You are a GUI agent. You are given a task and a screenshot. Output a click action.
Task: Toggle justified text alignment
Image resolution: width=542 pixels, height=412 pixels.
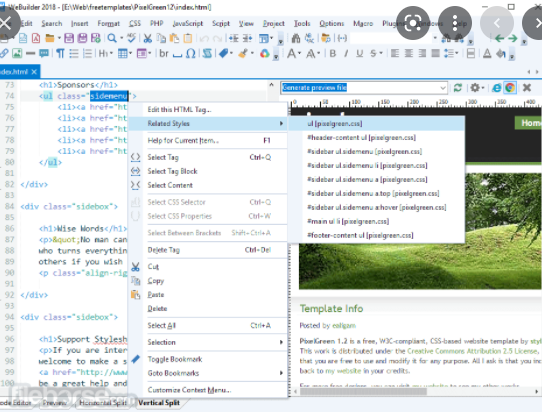click(x=436, y=53)
